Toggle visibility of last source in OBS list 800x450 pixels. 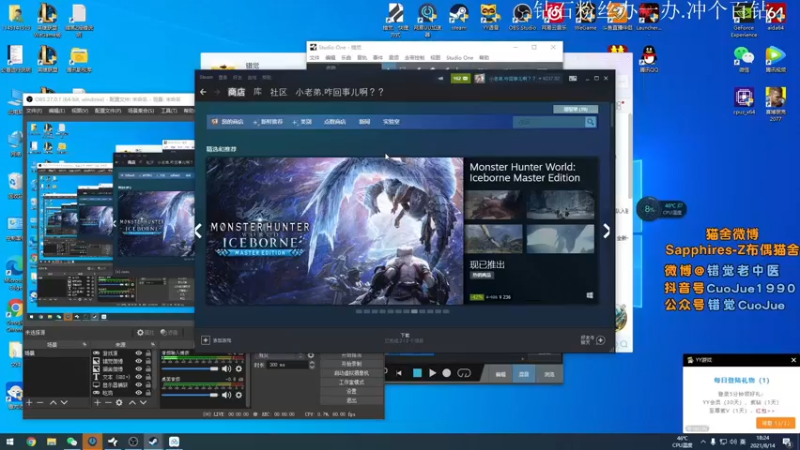[138, 393]
